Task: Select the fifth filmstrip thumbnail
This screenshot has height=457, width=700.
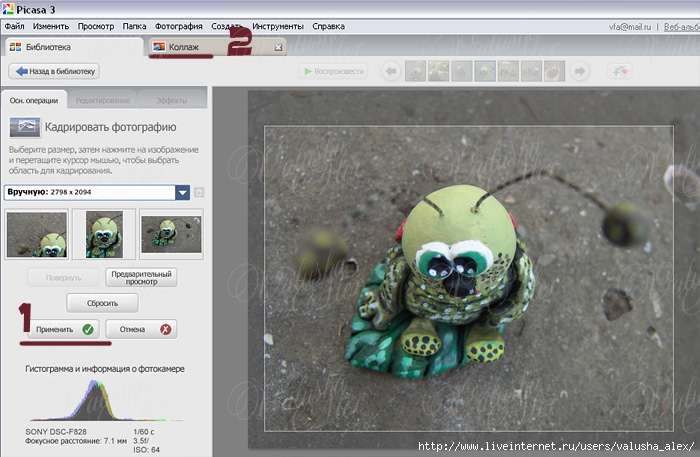Action: pyautogui.click(x=508, y=71)
